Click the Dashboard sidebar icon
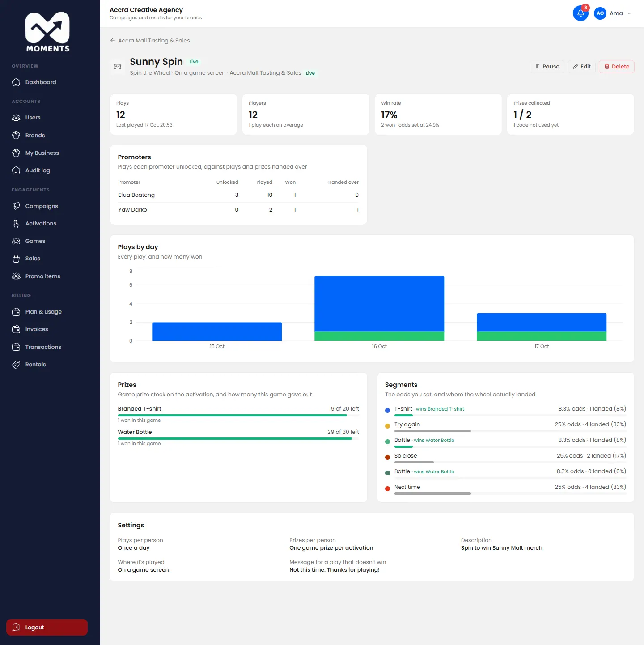This screenshot has width=644, height=645. [16, 82]
